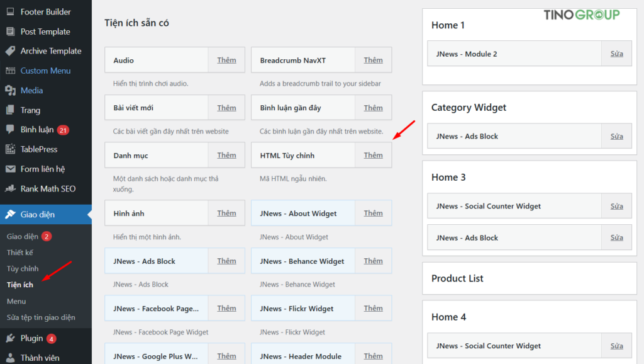Add the JNews - Facebook Page widget
Viewport: 644px width, 364px height.
tap(226, 308)
